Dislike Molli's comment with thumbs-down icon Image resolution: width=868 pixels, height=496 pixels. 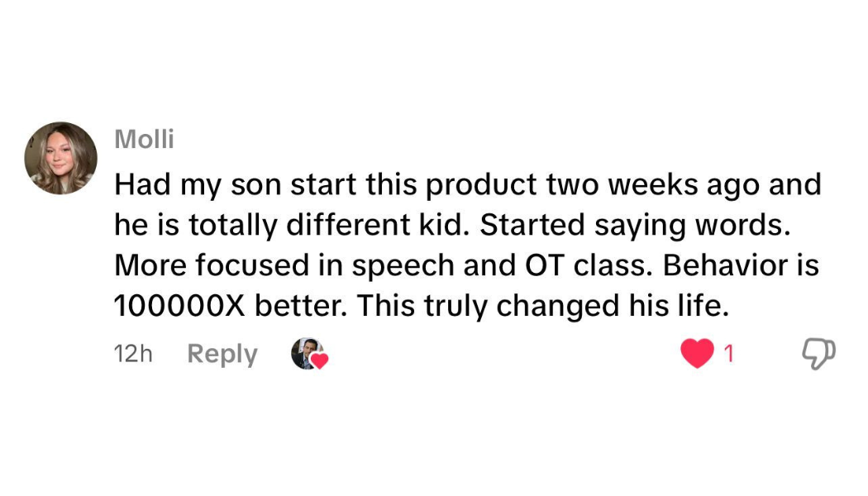click(818, 354)
